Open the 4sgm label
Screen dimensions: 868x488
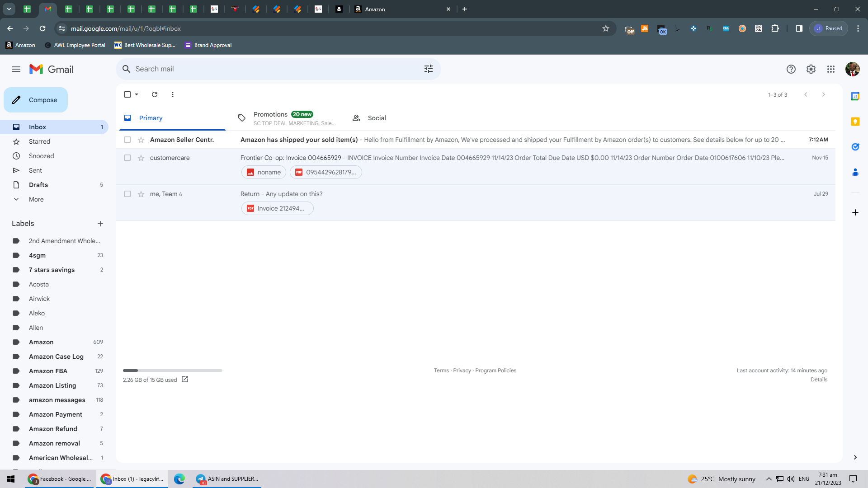(x=54, y=255)
